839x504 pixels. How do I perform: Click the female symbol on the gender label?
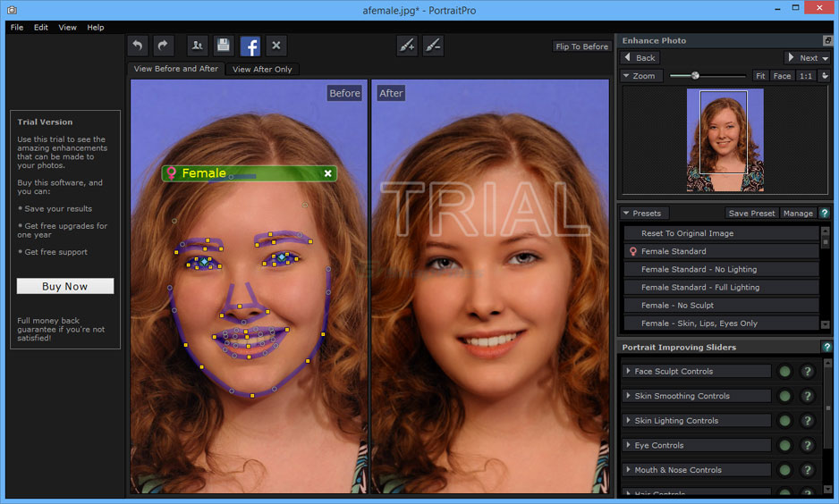[x=171, y=172]
